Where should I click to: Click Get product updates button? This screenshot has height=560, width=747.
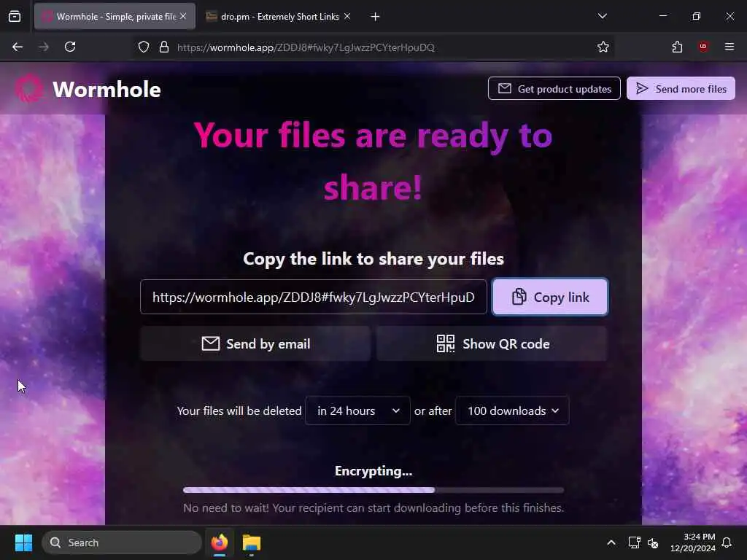pyautogui.click(x=554, y=88)
